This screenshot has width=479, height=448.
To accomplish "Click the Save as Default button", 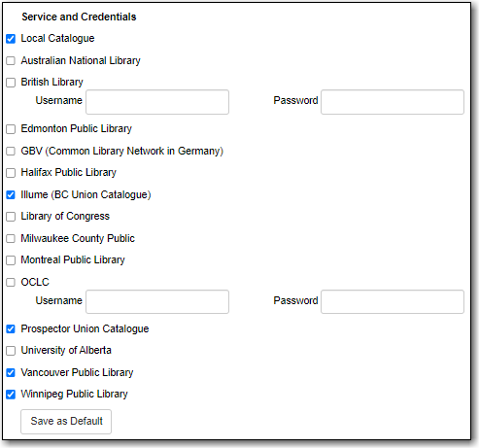I will pos(66,422).
